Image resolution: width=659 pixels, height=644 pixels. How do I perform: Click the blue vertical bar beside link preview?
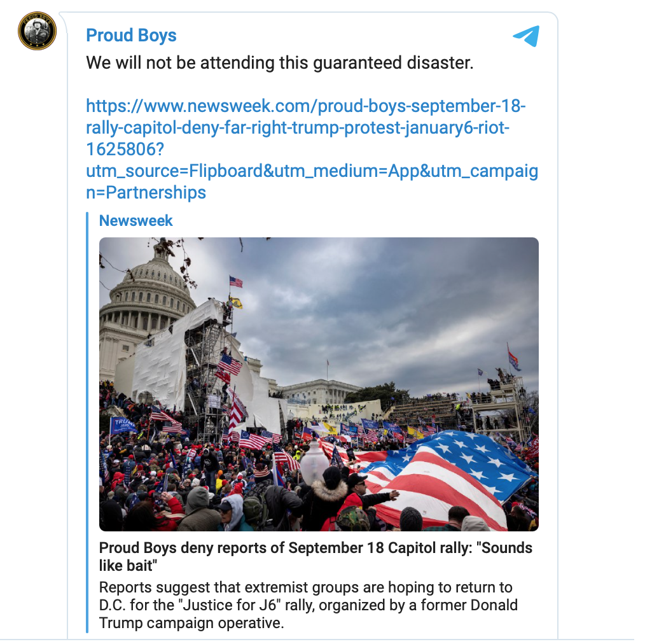point(87,422)
